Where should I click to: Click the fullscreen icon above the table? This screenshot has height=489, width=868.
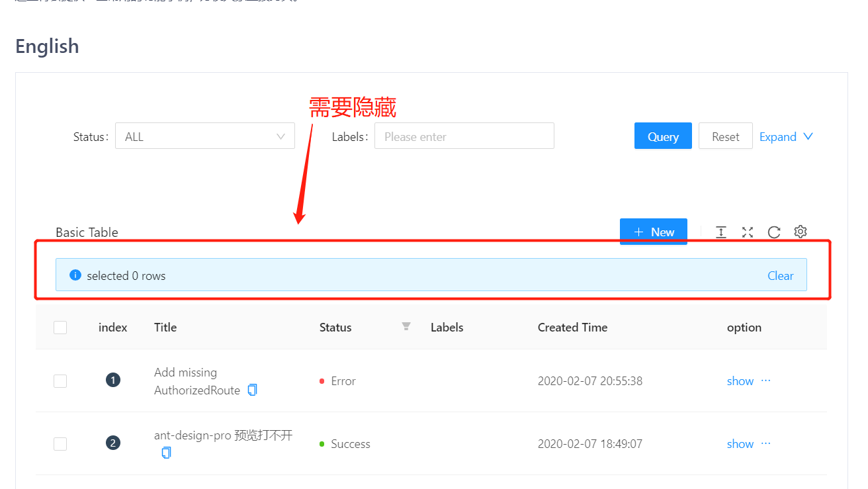point(748,232)
